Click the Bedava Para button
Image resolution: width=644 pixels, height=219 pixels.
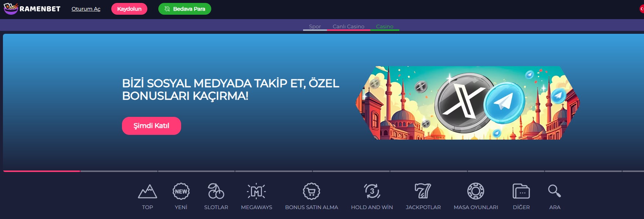(185, 9)
